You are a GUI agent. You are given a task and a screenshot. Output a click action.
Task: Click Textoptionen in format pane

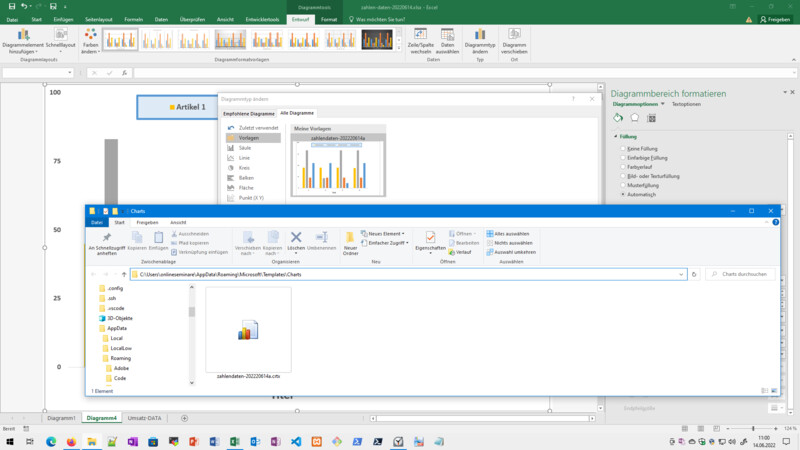pos(686,104)
